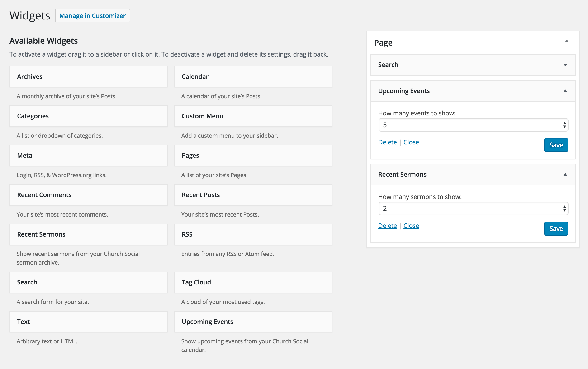Image resolution: width=588 pixels, height=369 pixels.
Task: Delete the Upcoming Events widget
Action: [387, 142]
